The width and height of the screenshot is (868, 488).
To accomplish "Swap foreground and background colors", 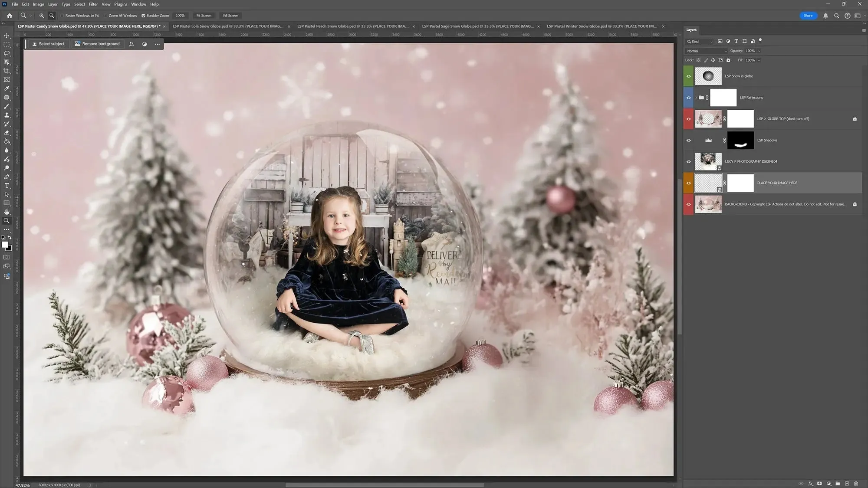I will 10,238.
